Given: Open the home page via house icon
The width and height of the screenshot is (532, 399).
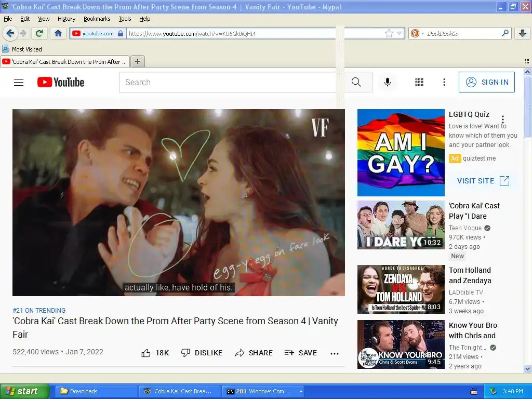Looking at the screenshot, I should (58, 33).
